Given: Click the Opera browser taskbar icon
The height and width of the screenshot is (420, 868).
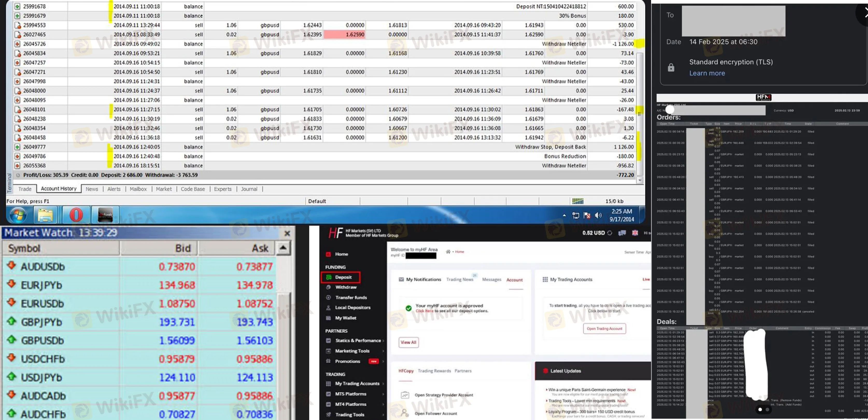Looking at the screenshot, I should tap(76, 215).
